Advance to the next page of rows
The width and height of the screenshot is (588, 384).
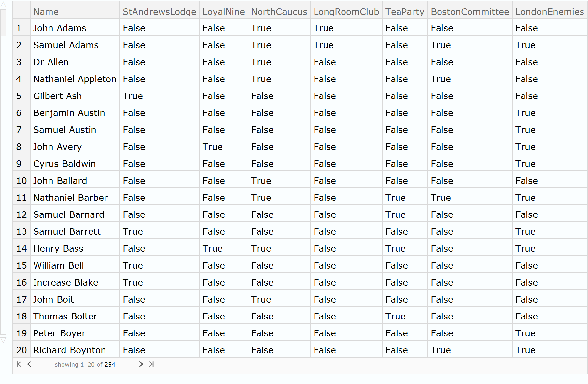coord(141,364)
